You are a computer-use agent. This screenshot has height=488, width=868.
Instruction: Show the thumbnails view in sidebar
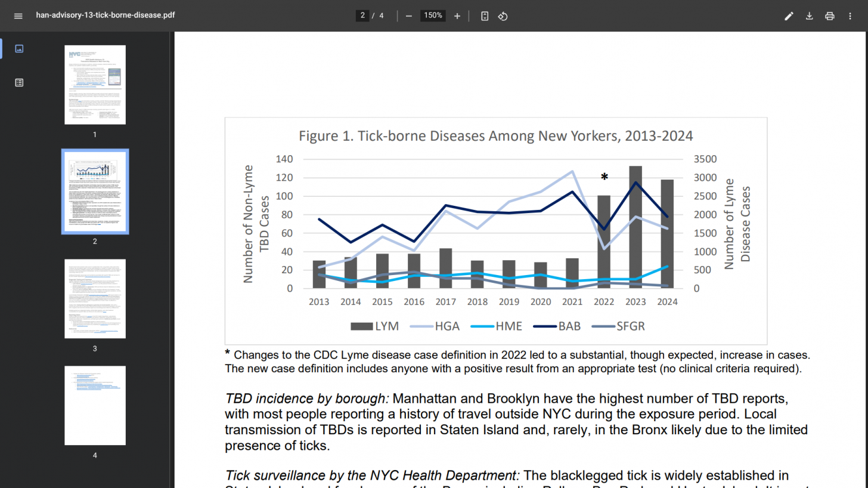pyautogui.click(x=19, y=49)
